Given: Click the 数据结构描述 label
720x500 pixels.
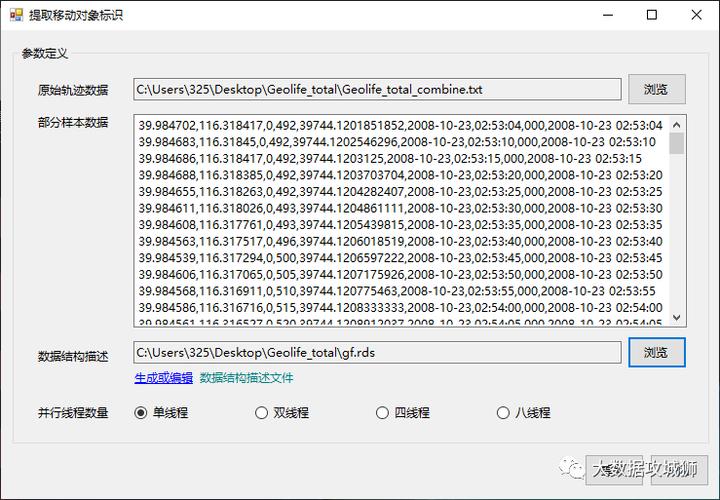Looking at the screenshot, I should pos(73,356).
